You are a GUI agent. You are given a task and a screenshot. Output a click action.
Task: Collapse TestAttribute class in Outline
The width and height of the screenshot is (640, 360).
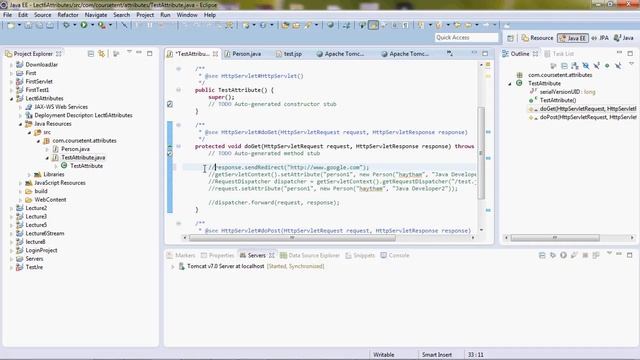pyautogui.click(x=510, y=84)
